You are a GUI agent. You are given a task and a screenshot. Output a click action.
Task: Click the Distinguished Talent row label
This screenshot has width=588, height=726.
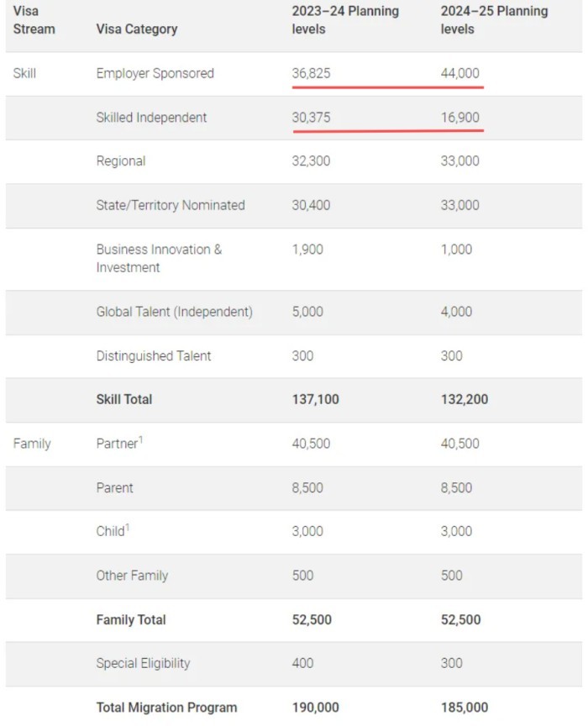pyautogui.click(x=154, y=355)
